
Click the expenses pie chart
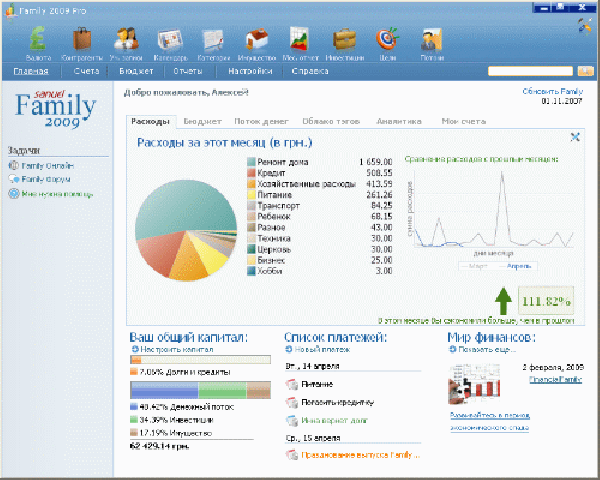coord(186,230)
